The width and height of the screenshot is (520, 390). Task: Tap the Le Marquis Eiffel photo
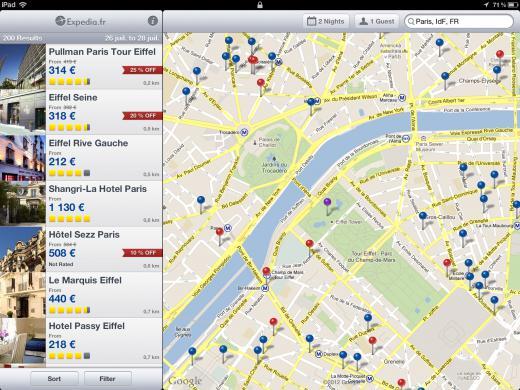(x=23, y=295)
